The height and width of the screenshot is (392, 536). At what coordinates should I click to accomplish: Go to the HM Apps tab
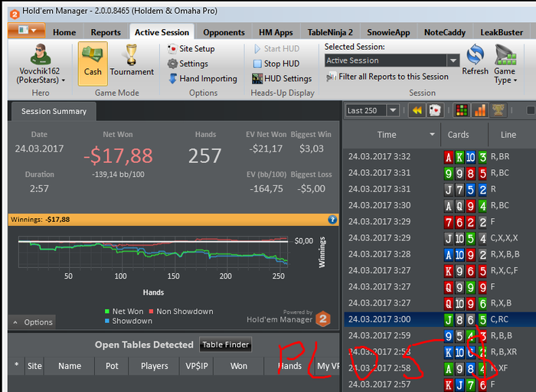pyautogui.click(x=276, y=32)
